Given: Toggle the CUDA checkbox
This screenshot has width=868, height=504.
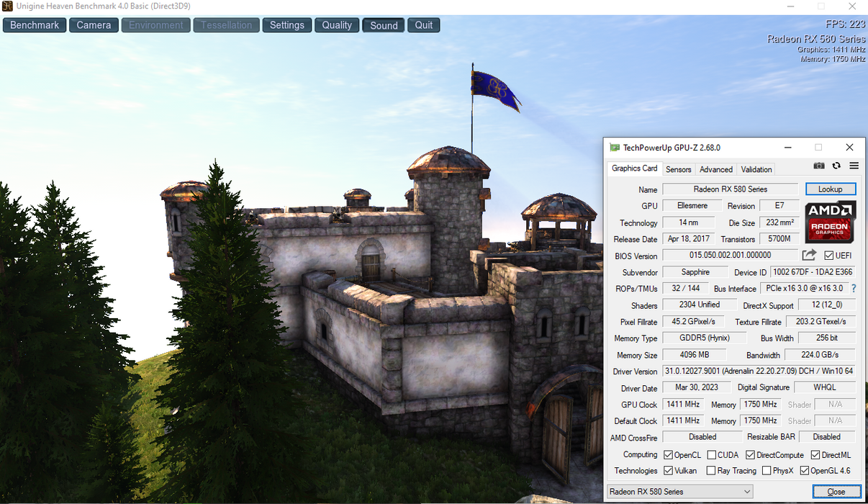Looking at the screenshot, I should (x=712, y=455).
